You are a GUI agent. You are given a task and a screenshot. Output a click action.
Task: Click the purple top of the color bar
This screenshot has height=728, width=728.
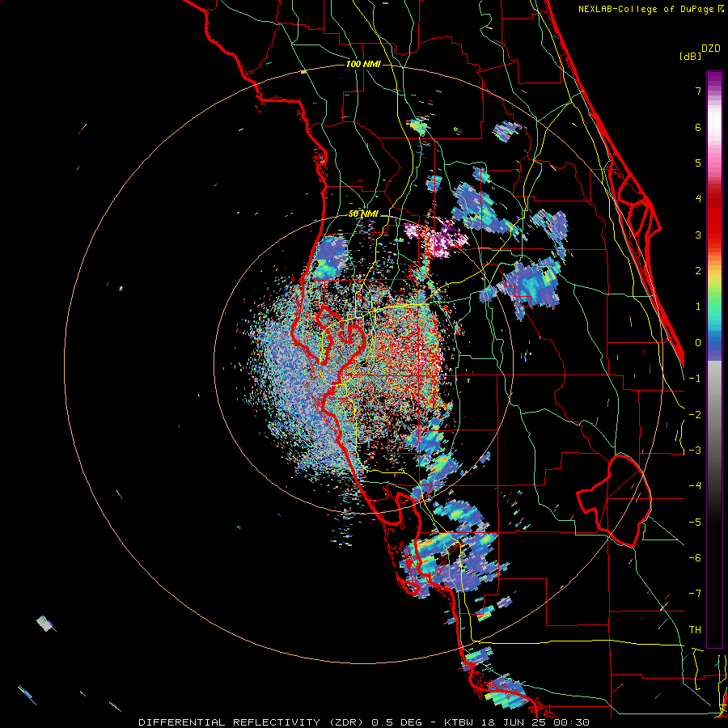pyautogui.click(x=714, y=79)
